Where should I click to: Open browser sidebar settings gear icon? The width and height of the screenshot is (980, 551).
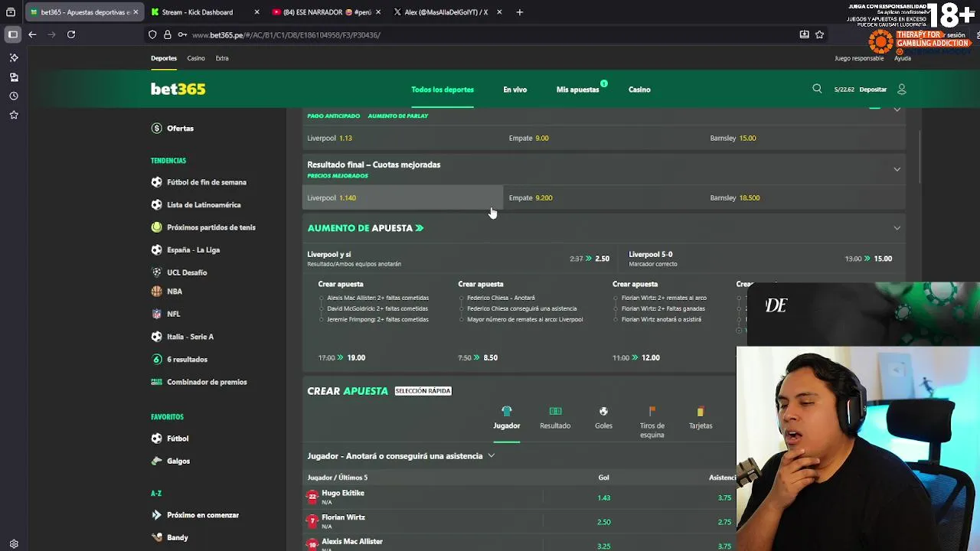pyautogui.click(x=14, y=544)
